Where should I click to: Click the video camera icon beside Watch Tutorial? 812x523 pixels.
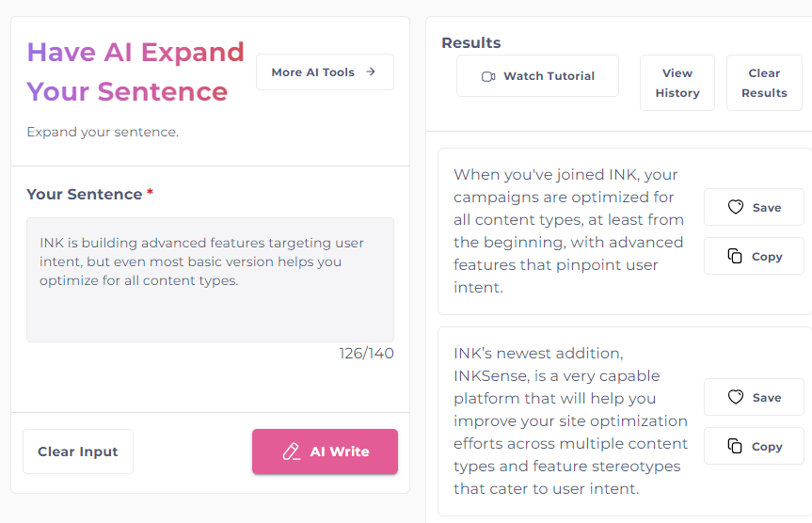point(488,76)
